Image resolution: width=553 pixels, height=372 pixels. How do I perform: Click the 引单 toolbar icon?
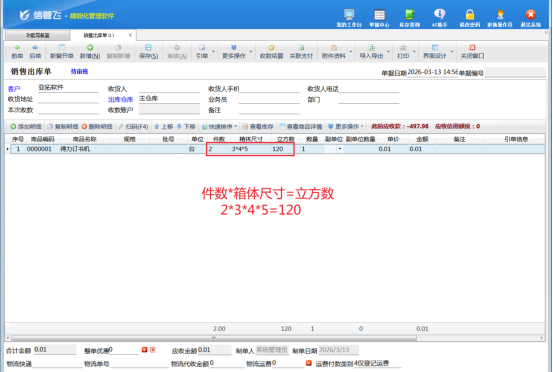click(x=202, y=51)
